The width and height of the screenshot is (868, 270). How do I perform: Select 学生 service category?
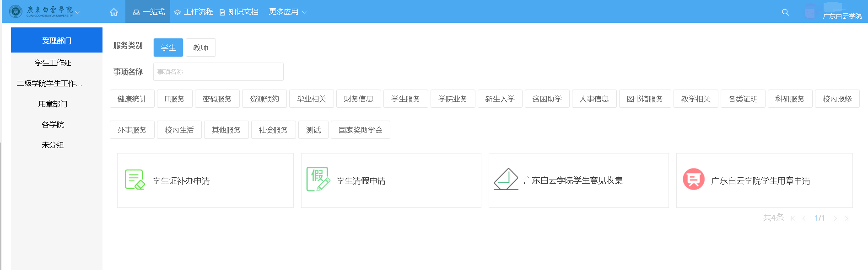click(168, 48)
